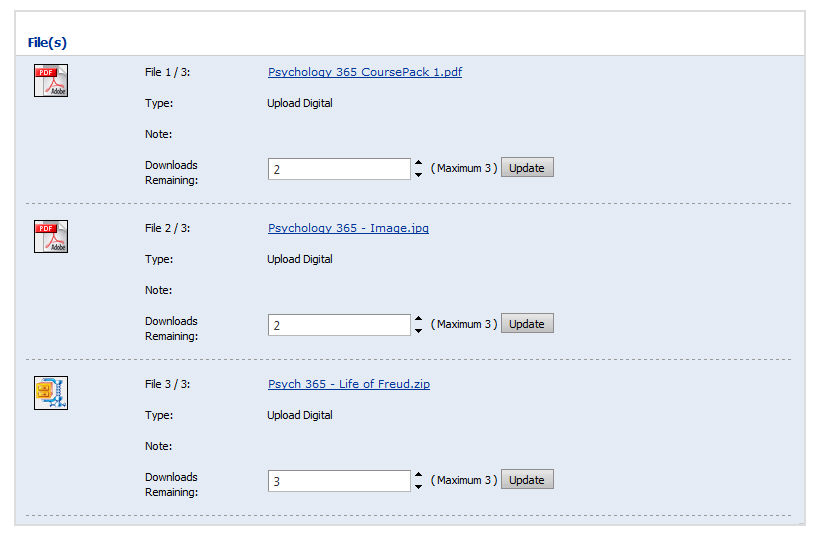Open Psychology 365 - Image.jpg link

(348, 228)
